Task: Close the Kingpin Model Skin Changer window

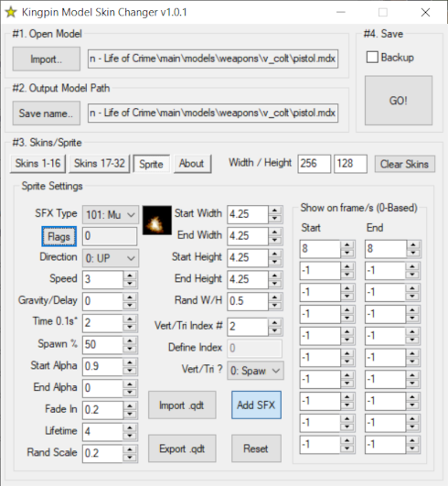Action: coord(425,13)
